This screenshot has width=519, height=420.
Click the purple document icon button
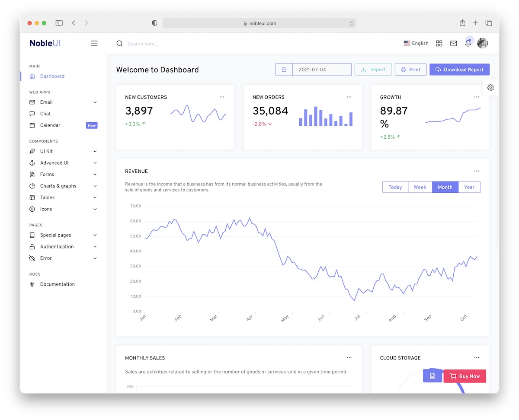(432, 376)
